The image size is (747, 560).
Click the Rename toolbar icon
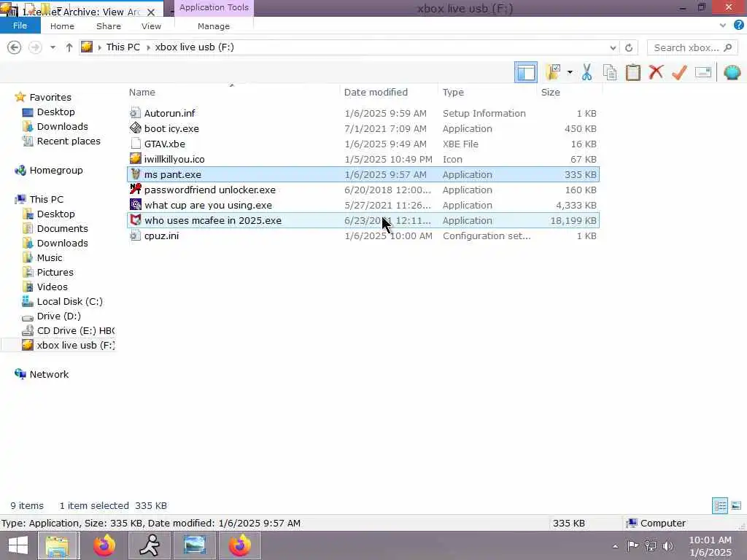point(703,72)
